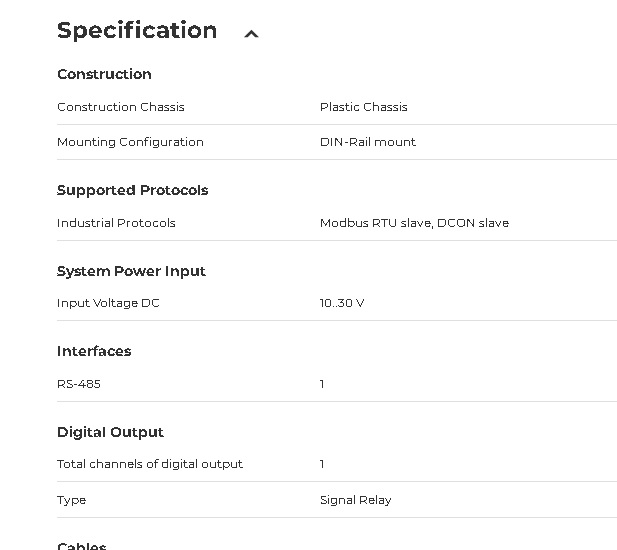Click the Supported Protocols heading
This screenshot has width=617, height=550.
(132, 190)
